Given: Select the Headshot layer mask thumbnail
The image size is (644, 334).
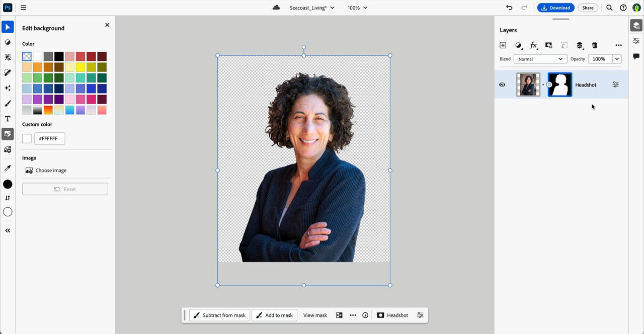Looking at the screenshot, I should [560, 85].
